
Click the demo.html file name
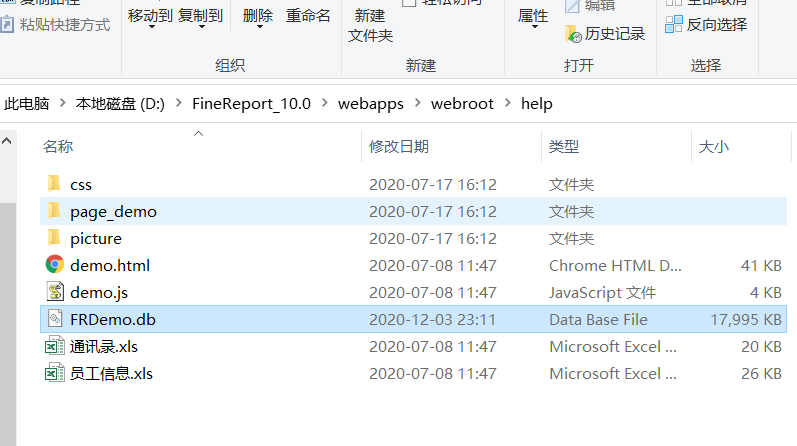tap(110, 265)
